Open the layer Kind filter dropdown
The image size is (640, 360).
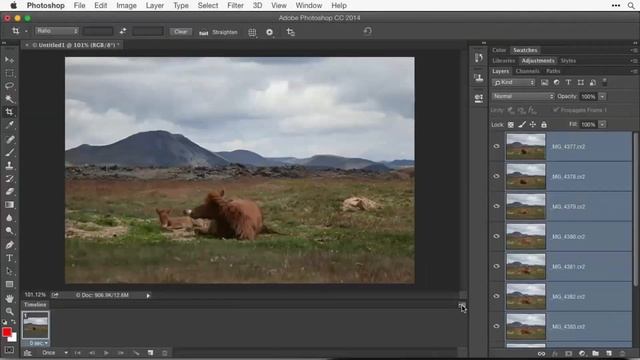tap(513, 82)
